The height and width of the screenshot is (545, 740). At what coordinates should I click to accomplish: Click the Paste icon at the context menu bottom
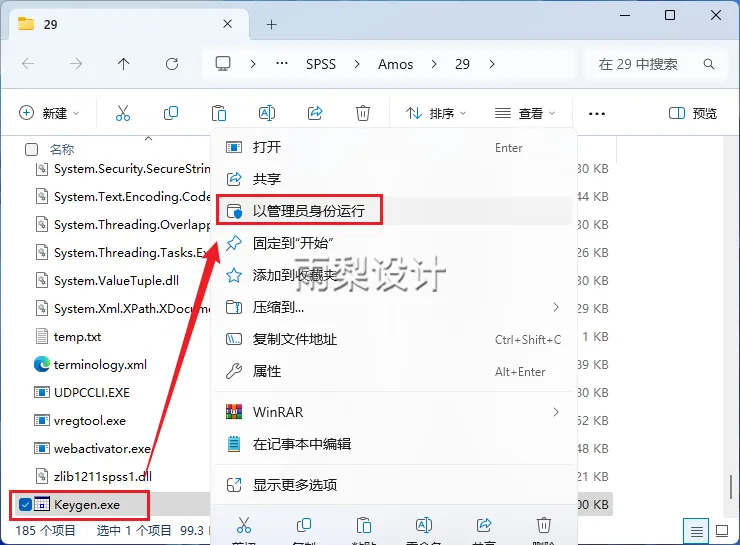coord(363,525)
